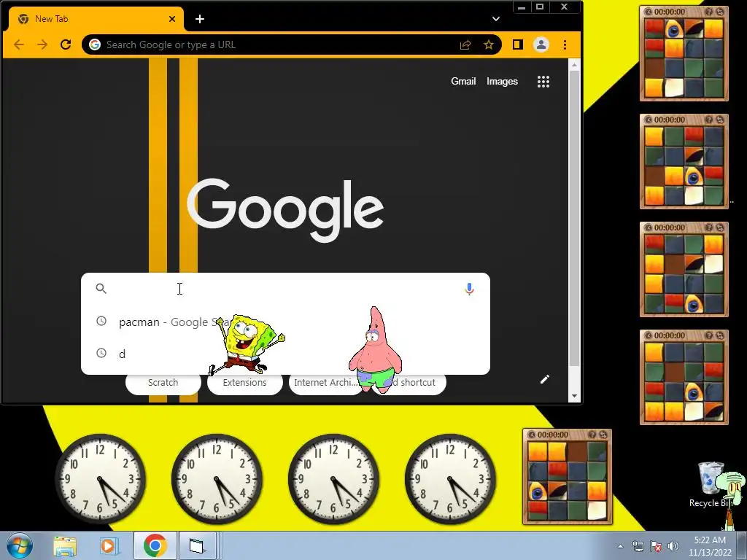Click the Share this page icon
This screenshot has height=560, width=747.
(465, 44)
